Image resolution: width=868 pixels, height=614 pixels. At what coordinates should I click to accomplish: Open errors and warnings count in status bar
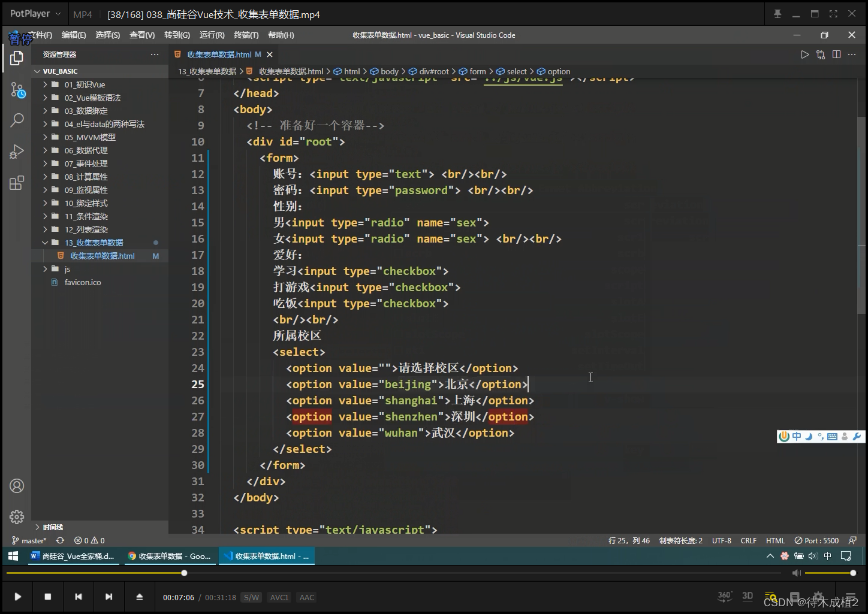coord(89,540)
